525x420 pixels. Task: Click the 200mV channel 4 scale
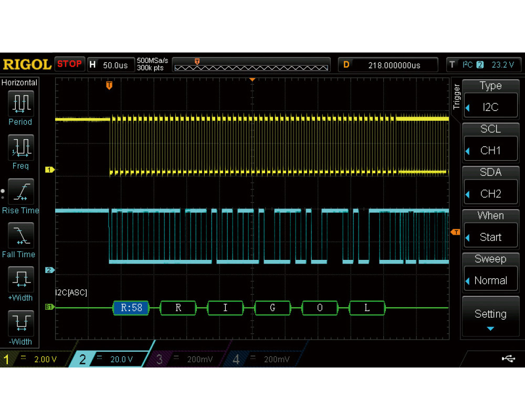[277, 360]
